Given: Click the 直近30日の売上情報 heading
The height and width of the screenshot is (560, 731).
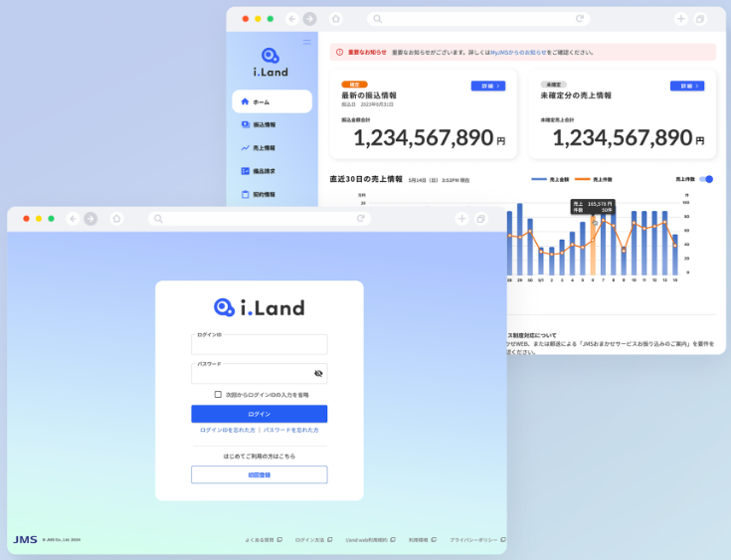Looking at the screenshot, I should click(x=366, y=179).
